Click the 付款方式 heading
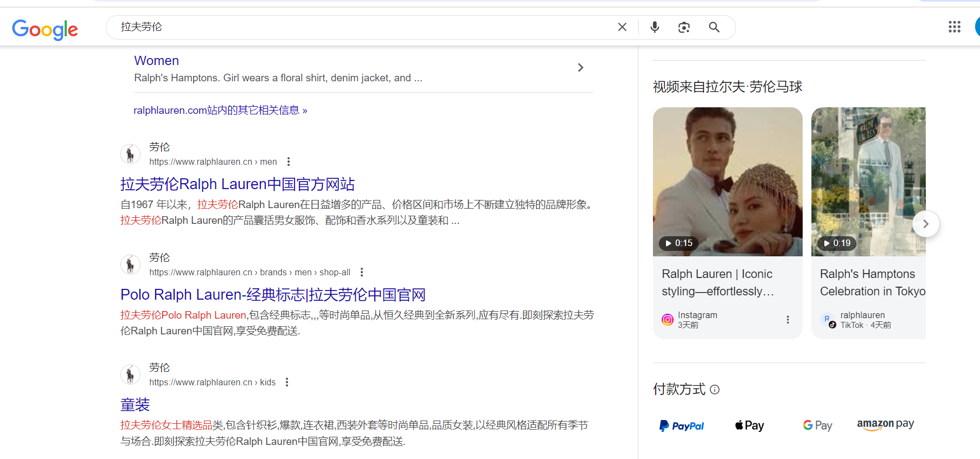 click(679, 389)
